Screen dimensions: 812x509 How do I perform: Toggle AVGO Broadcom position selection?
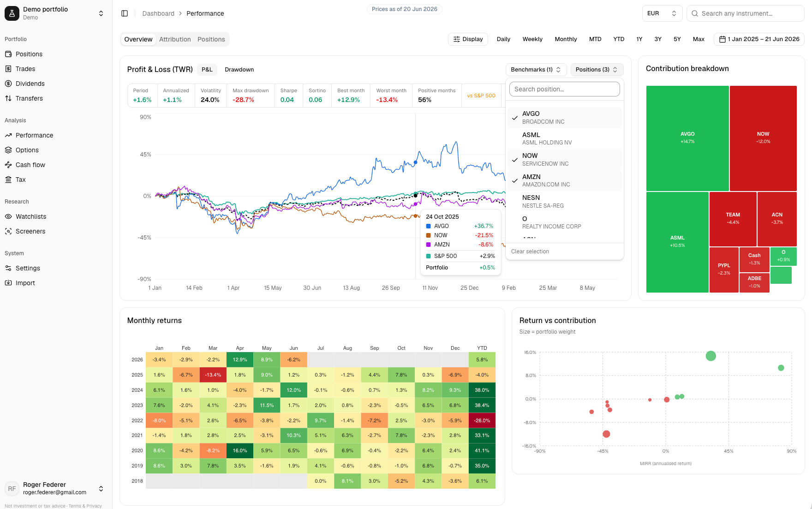565,118
